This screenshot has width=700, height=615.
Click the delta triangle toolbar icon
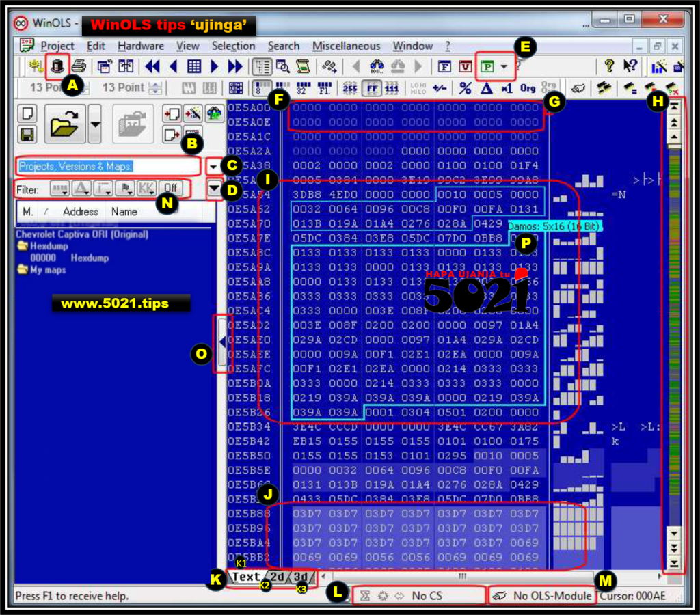point(486,87)
